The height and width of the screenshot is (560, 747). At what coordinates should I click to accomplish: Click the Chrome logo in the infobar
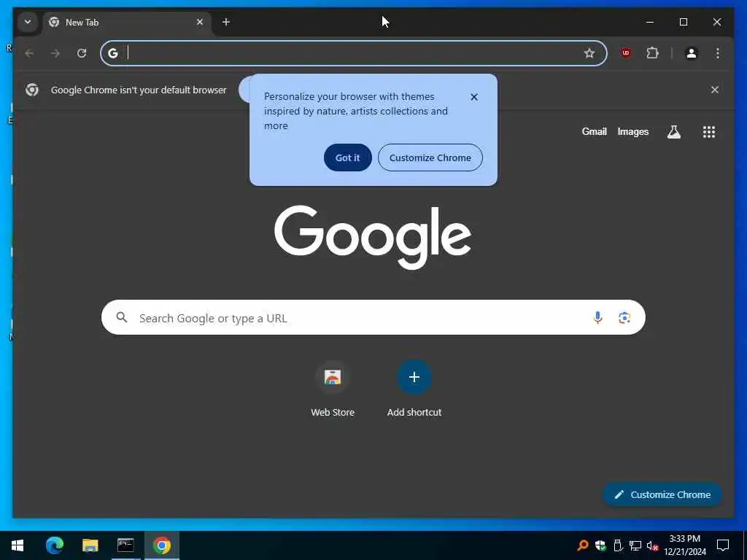coord(32,90)
